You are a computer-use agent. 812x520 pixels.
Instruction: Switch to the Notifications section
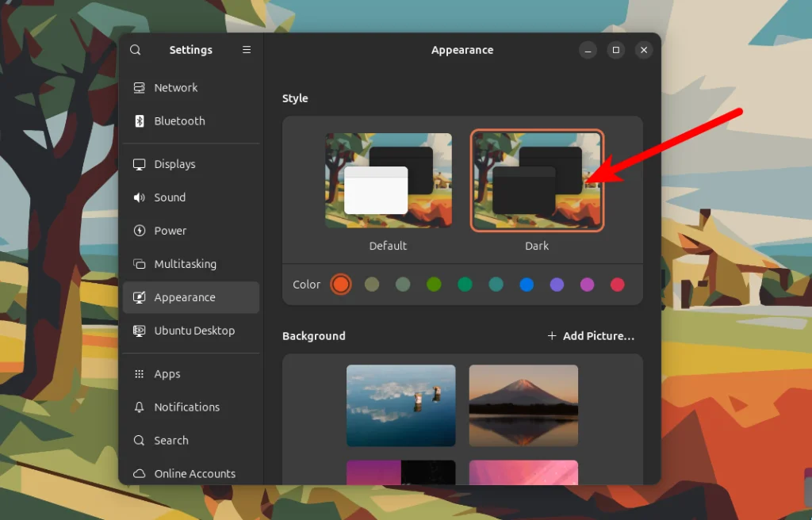click(x=187, y=407)
